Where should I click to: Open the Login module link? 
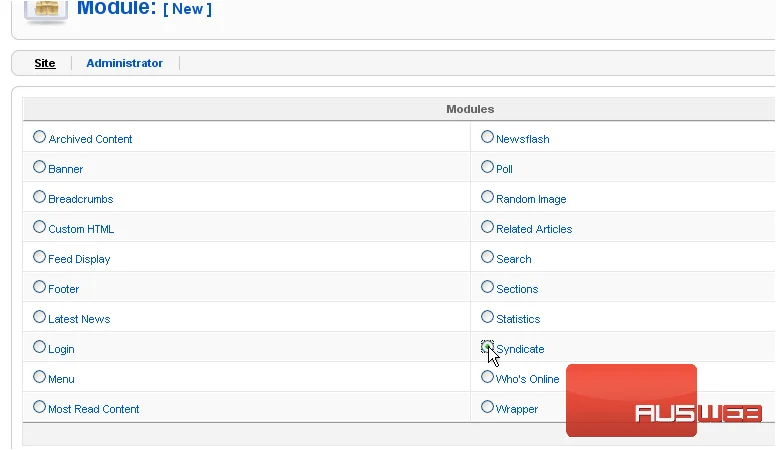pyautogui.click(x=61, y=349)
